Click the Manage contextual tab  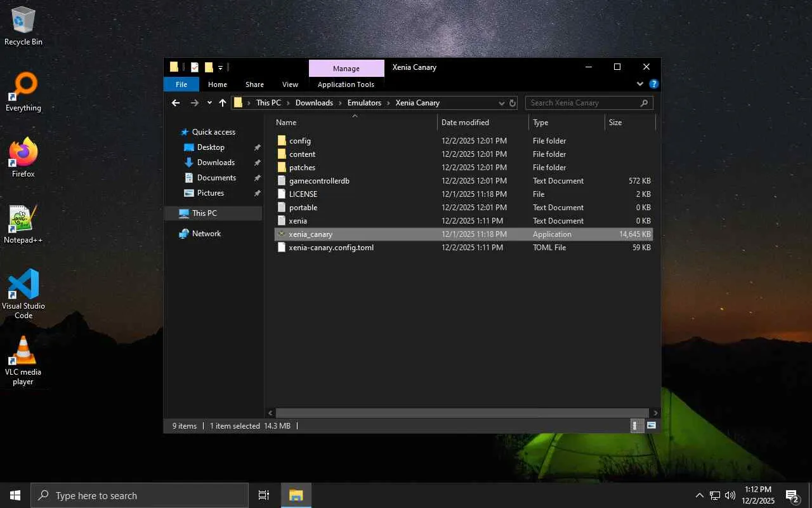(x=346, y=69)
